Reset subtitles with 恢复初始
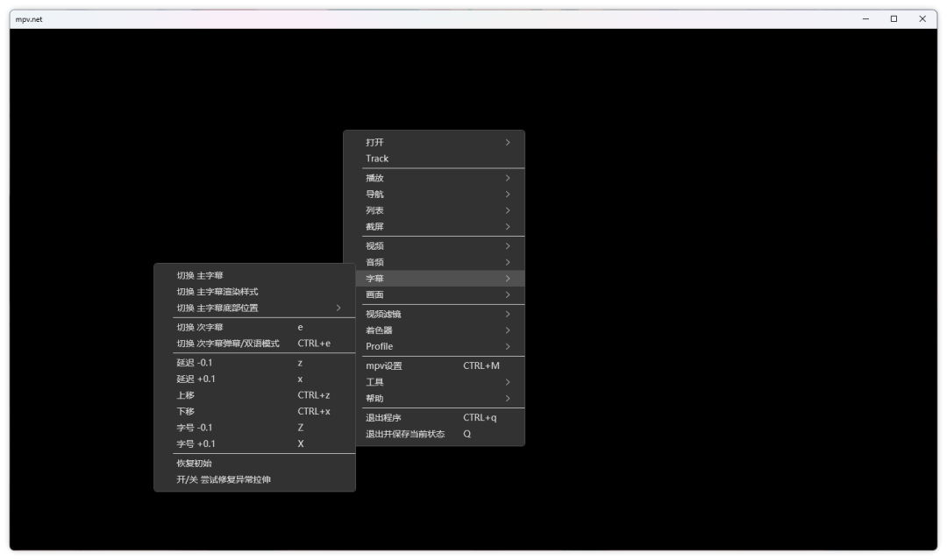The image size is (947, 560). [195, 463]
